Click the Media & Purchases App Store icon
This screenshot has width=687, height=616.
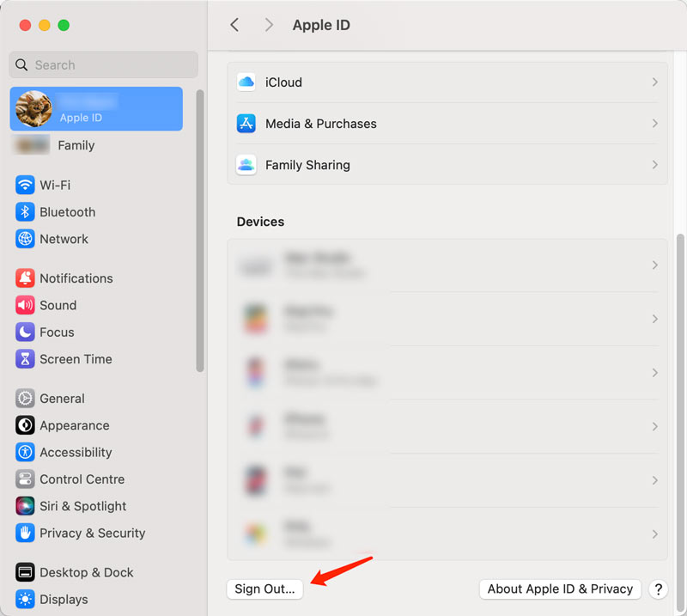[x=246, y=123]
